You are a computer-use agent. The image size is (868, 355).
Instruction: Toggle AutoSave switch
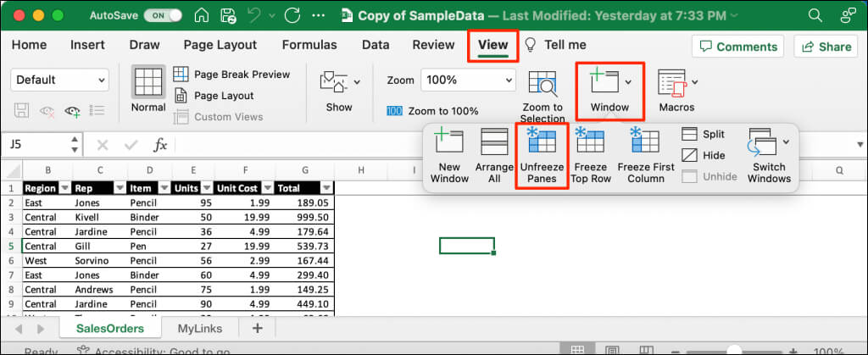163,15
